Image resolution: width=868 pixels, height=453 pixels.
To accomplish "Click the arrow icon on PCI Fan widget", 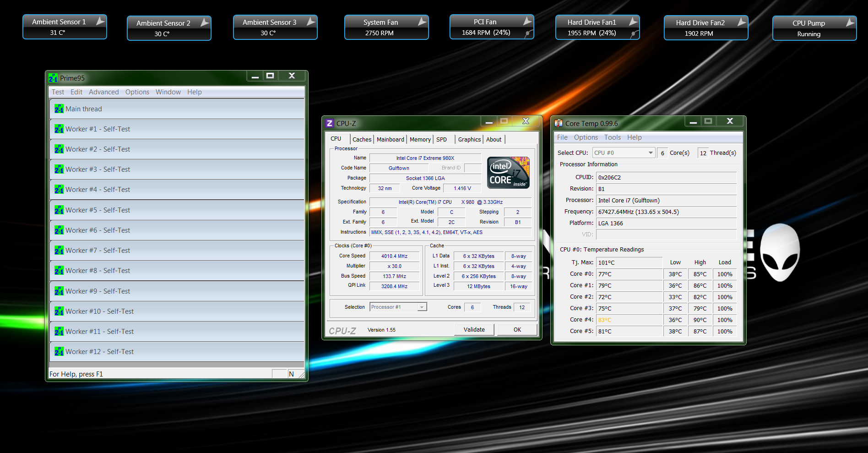I will click(527, 21).
